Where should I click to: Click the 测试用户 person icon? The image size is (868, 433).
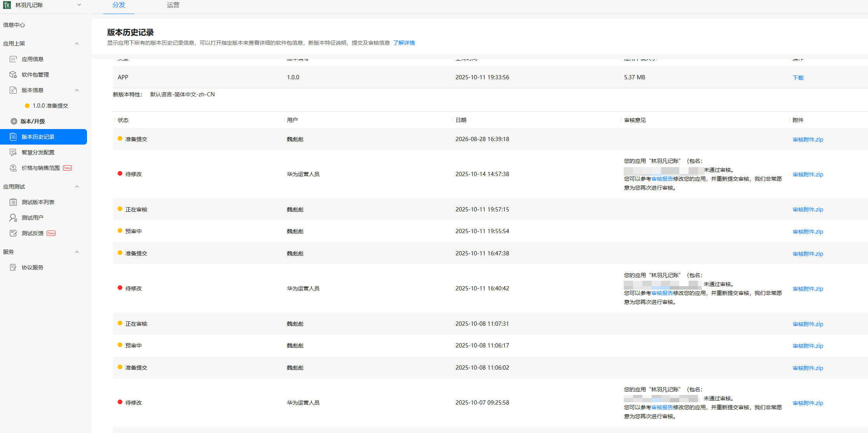13,218
